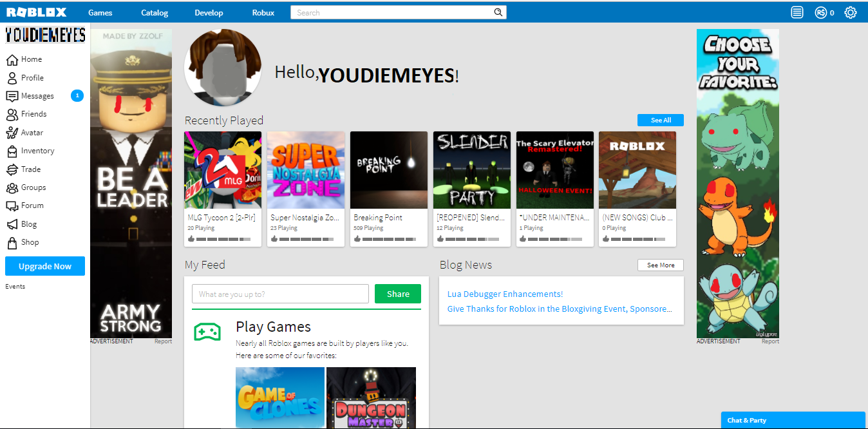The image size is (868, 429).
Task: Open the Breaking Point game thumbnail
Action: click(388, 170)
